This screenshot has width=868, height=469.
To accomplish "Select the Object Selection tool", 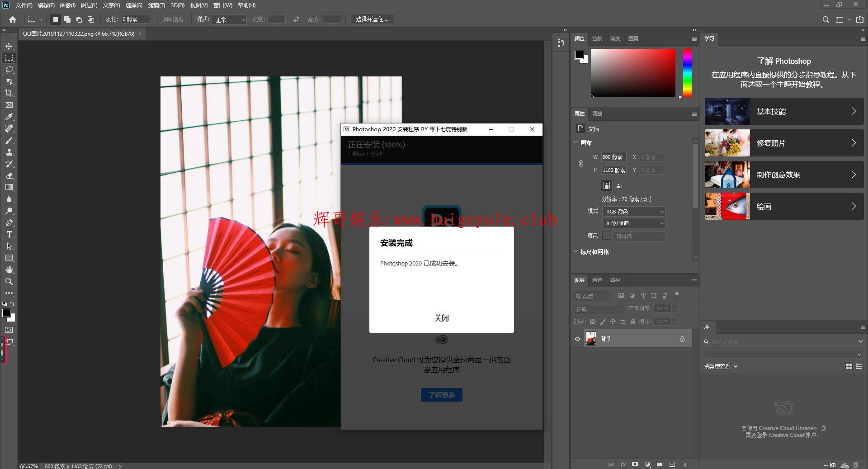I will pos(9,81).
